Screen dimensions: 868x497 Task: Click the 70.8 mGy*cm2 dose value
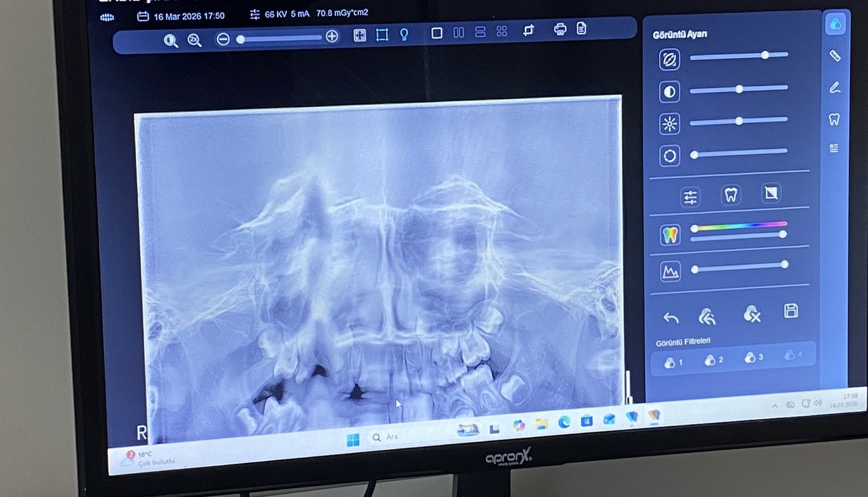342,12
